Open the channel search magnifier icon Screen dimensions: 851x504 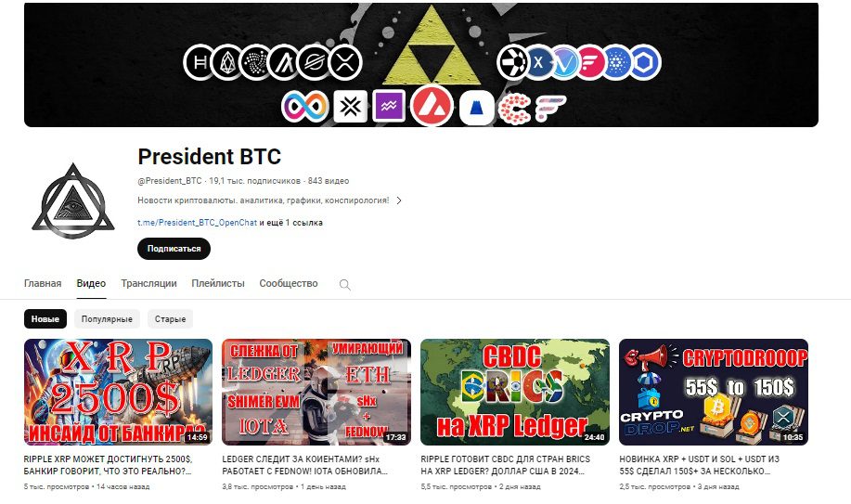[x=344, y=285]
